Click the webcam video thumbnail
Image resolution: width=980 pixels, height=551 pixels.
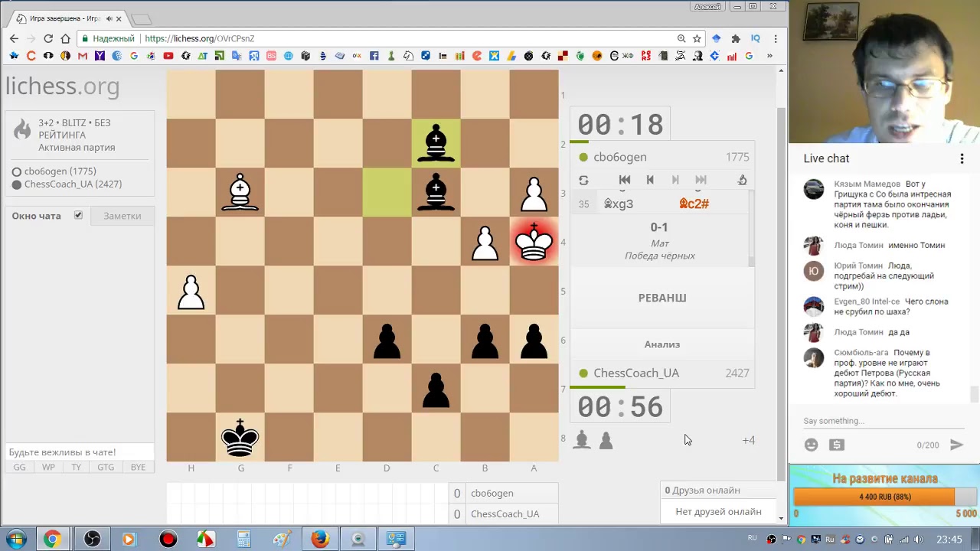point(884,72)
